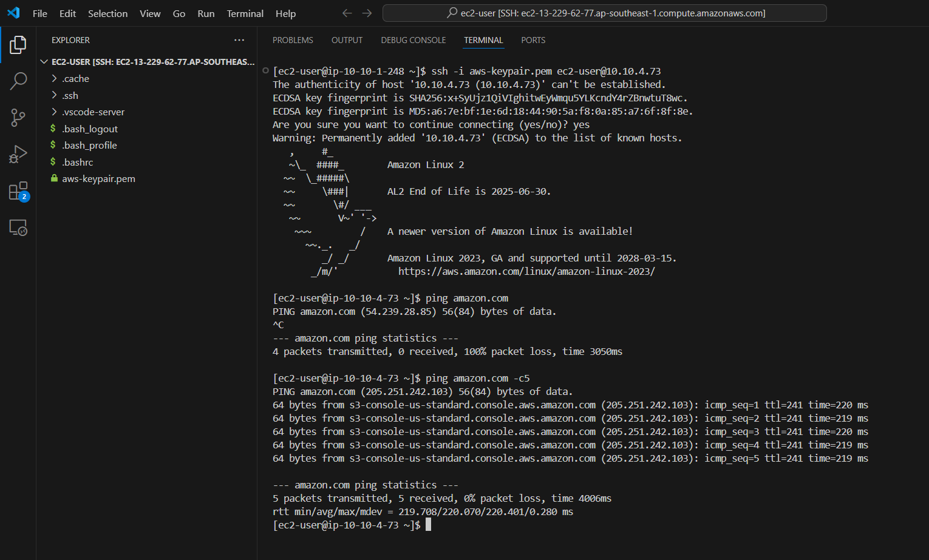Click the SHA256 ECDSA fingerprint line
929x560 pixels.
pyautogui.click(x=480, y=98)
